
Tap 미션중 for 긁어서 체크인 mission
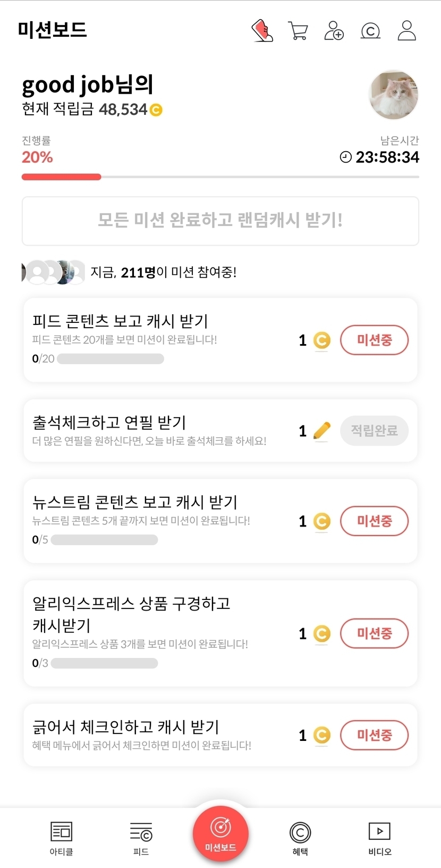[x=374, y=735]
